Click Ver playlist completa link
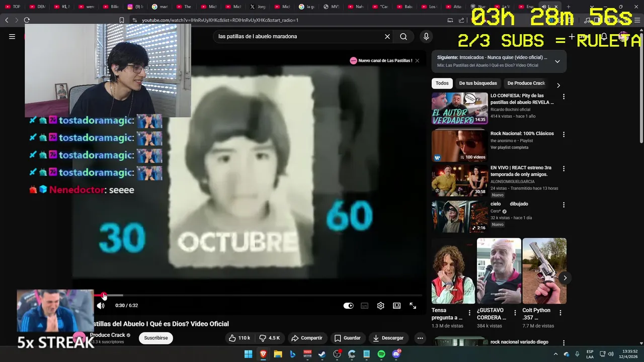 (x=509, y=147)
